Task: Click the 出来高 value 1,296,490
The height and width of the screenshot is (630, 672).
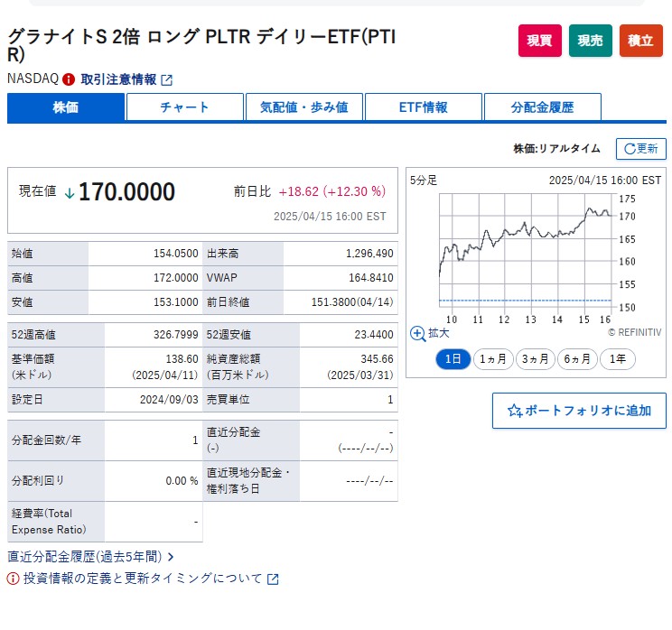Action: [x=369, y=254]
